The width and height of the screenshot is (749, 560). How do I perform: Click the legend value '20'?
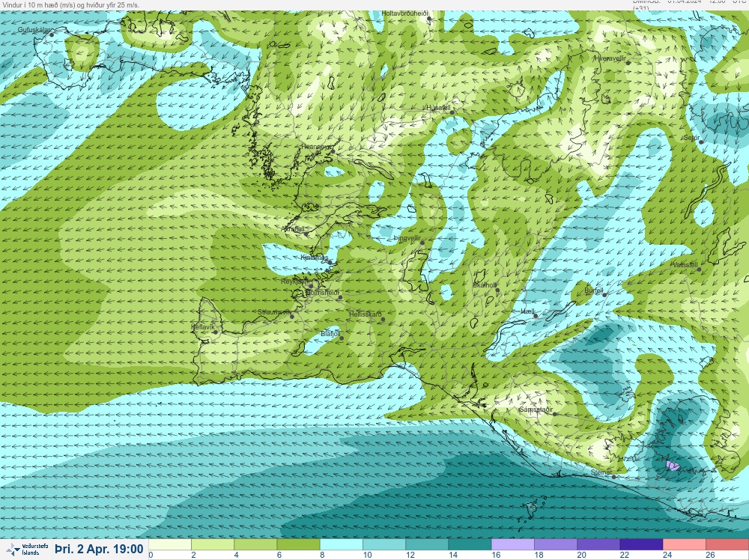(x=581, y=556)
